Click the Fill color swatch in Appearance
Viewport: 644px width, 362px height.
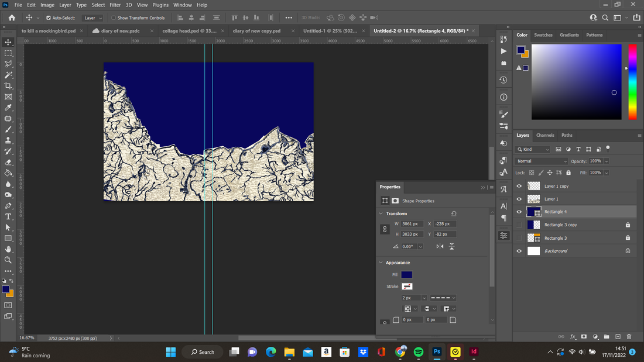407,275
